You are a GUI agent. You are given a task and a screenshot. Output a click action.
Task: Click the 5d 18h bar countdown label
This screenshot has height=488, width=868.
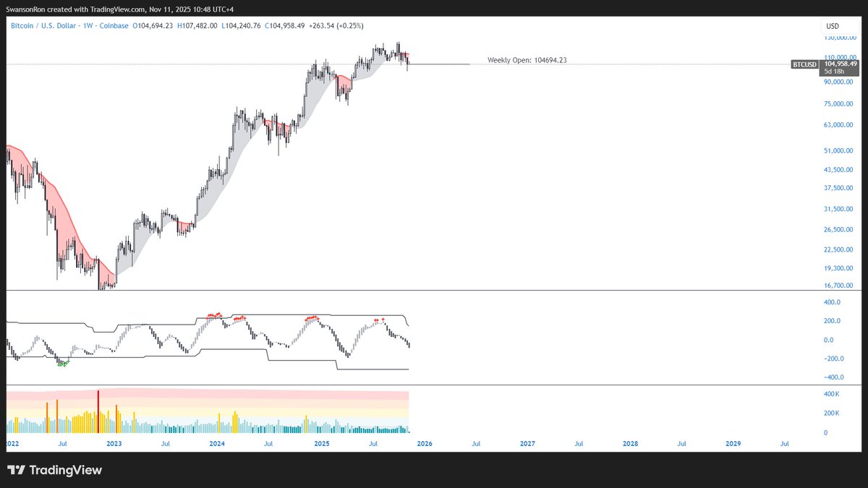tap(835, 72)
